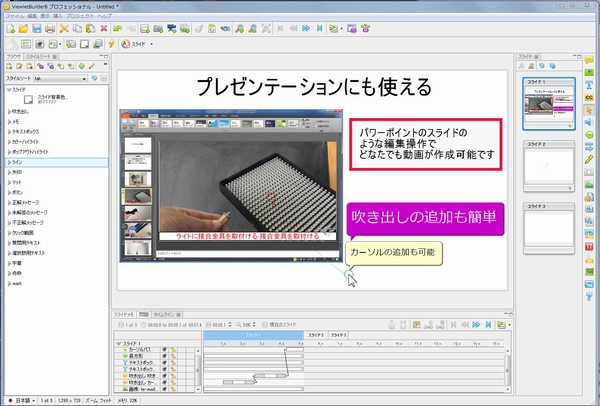Expand the ライン style category
This screenshot has height=406, width=600.
[x=10, y=162]
